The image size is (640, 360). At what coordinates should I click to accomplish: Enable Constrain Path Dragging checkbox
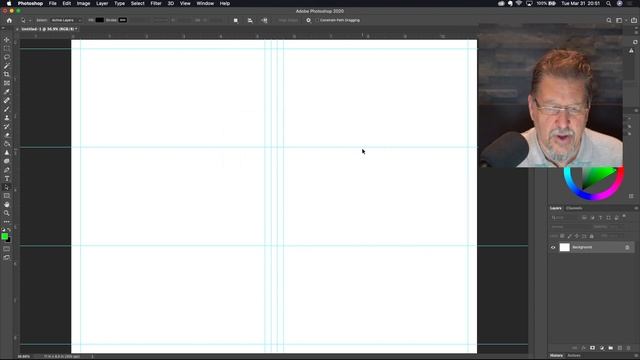(x=317, y=20)
